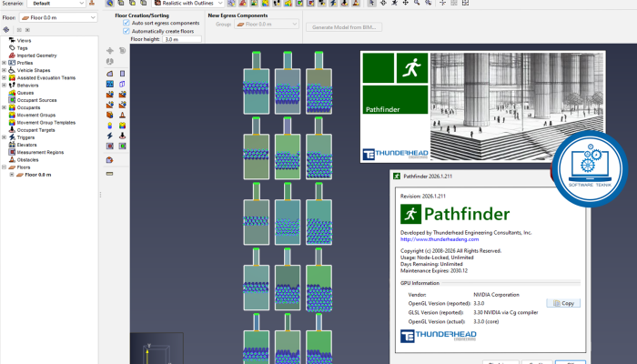This screenshot has height=364, width=637.
Task: Select the Add Occupant Source tool
Action: (x=122, y=146)
